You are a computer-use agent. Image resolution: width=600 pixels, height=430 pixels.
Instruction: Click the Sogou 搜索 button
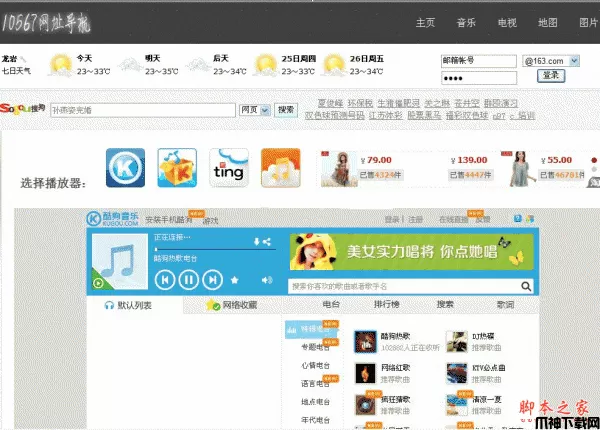tap(286, 110)
